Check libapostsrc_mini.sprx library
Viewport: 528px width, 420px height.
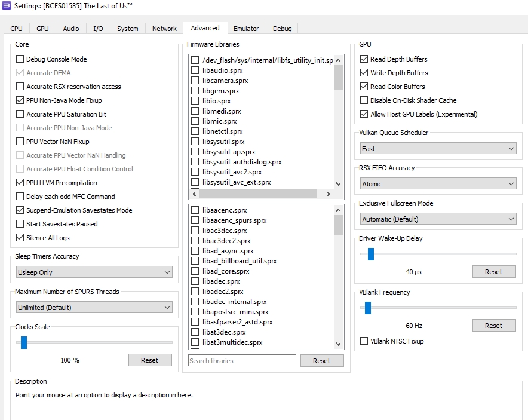pos(195,311)
